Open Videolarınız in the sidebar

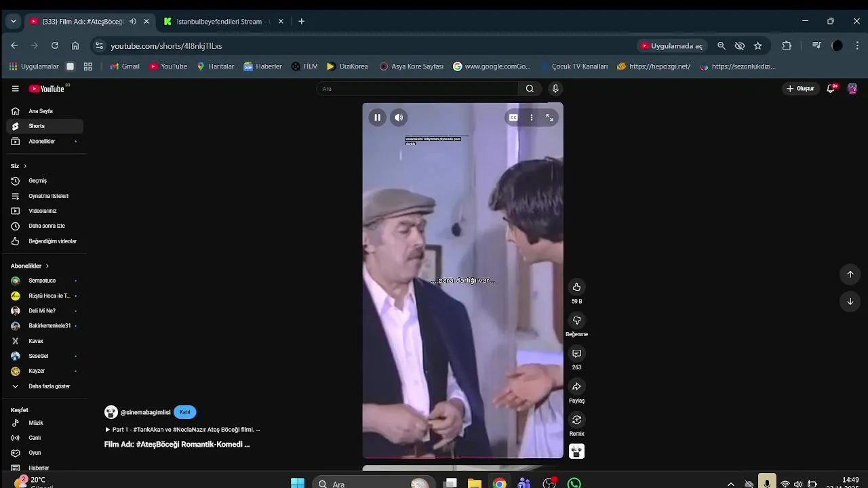point(45,211)
